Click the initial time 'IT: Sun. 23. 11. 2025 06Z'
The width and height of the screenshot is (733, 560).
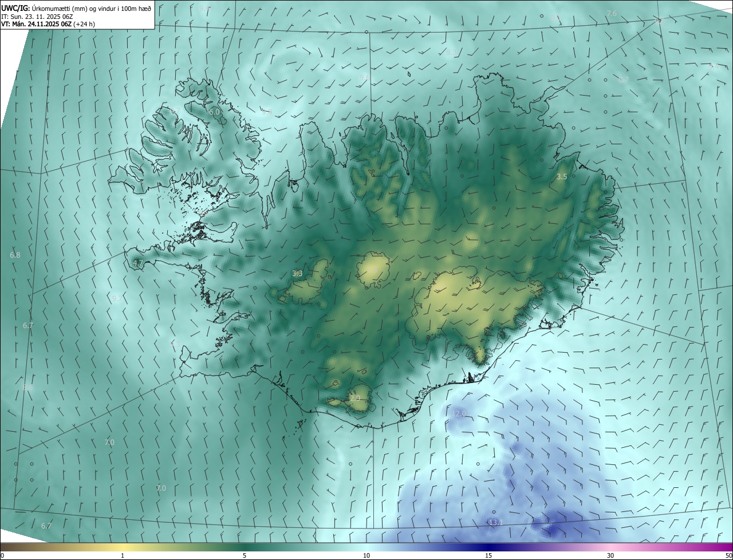tap(36, 16)
